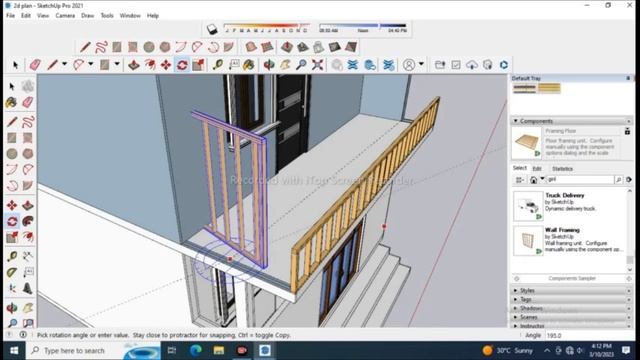The width and height of the screenshot is (640, 360).
Task: Select the Sandbox Add Detail tool
Action: point(334,47)
